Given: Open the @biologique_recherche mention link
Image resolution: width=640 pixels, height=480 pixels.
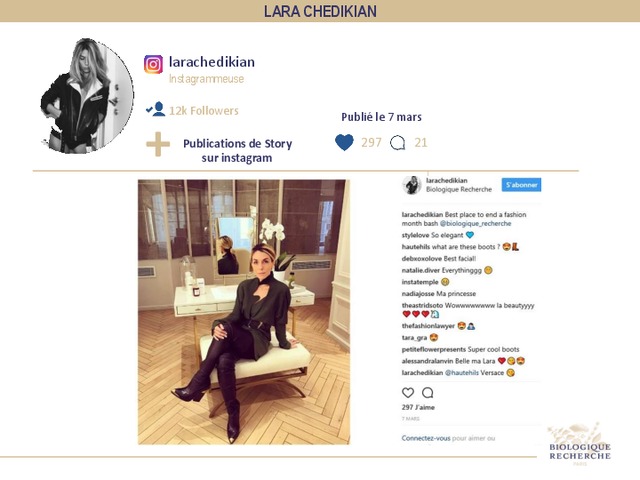Looking at the screenshot, I should click(x=476, y=224).
